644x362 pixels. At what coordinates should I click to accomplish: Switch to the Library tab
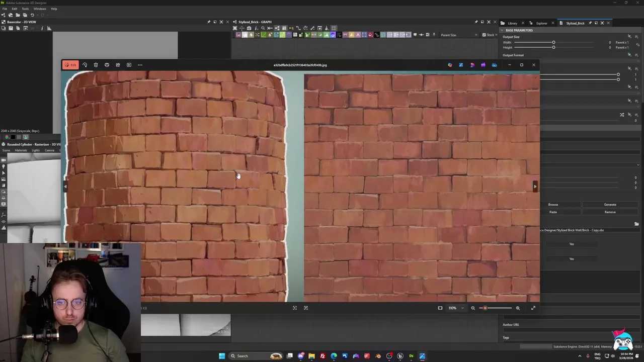(512, 23)
